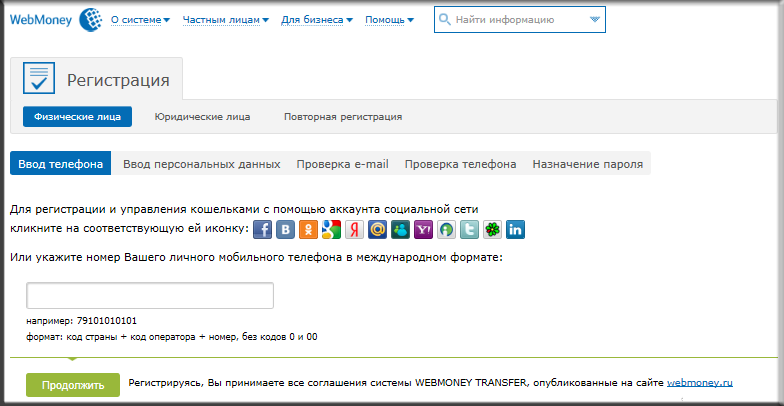The image size is (784, 406).
Task: Open the Повторная регистрация tab
Action: pos(343,116)
